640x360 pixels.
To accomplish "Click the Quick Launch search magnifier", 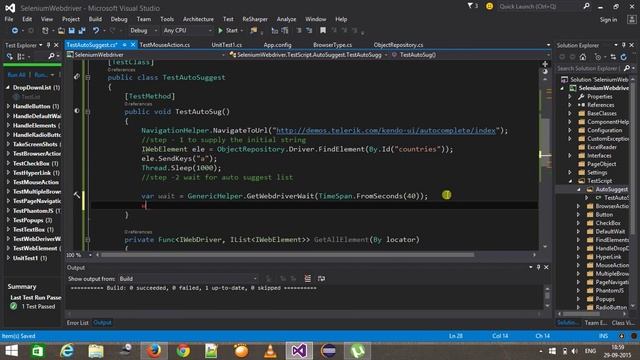I will point(587,6).
